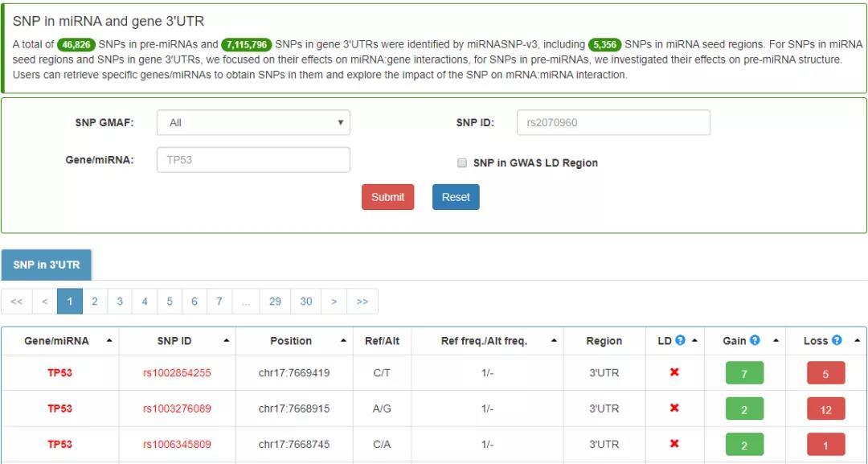Click the red X in rs1003276089's LD column
Image resolution: width=868 pixels, height=464 pixels.
pyautogui.click(x=675, y=409)
